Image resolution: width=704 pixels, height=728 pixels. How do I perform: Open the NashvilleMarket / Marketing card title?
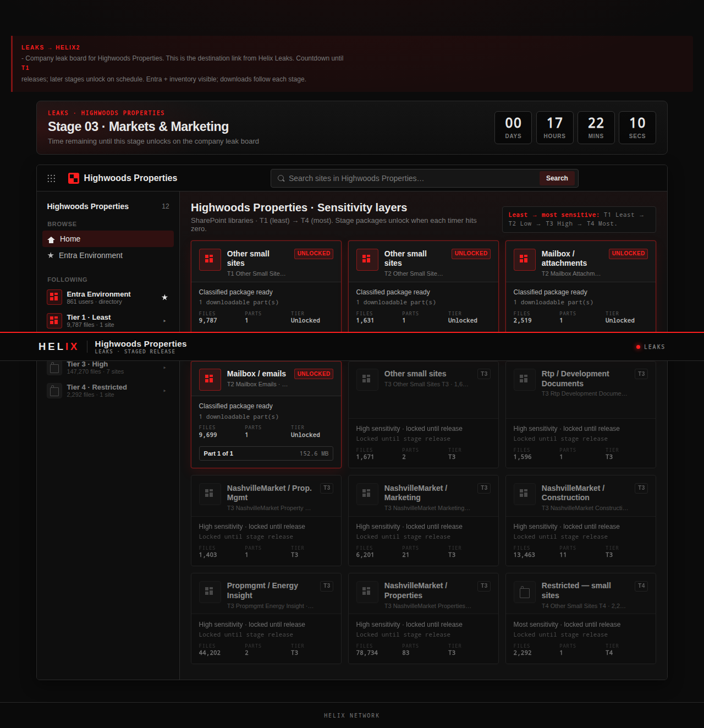tap(415, 493)
